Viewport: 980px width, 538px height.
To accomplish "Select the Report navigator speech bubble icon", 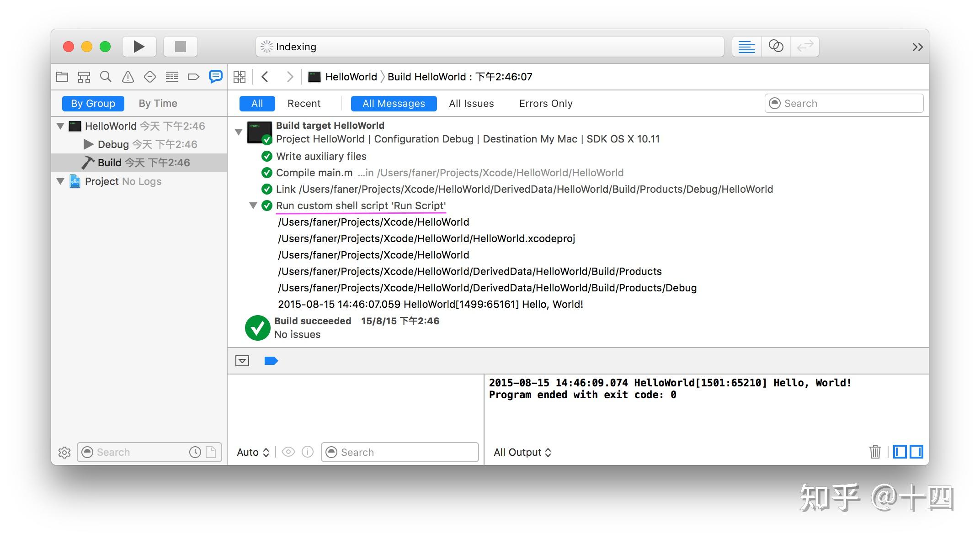I will click(x=215, y=76).
